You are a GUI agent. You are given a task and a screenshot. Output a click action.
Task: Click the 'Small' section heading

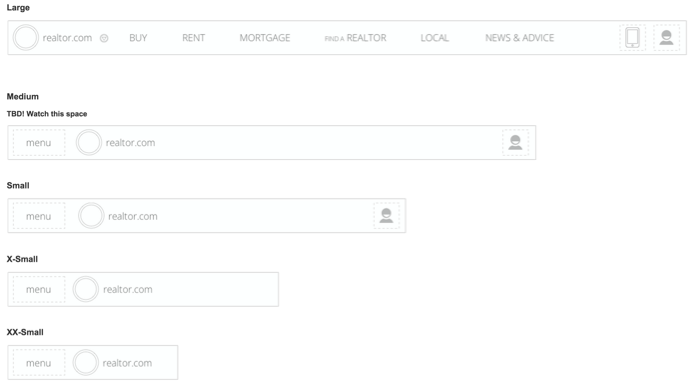coord(18,186)
